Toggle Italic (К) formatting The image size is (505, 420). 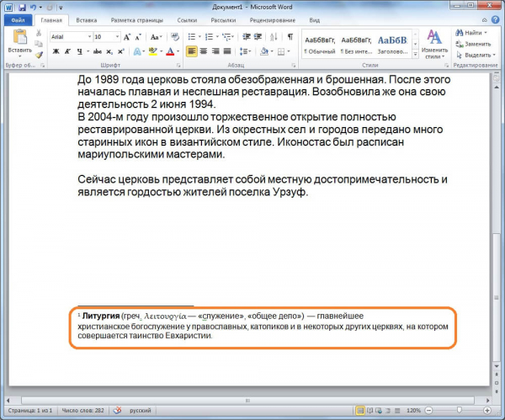67,51
